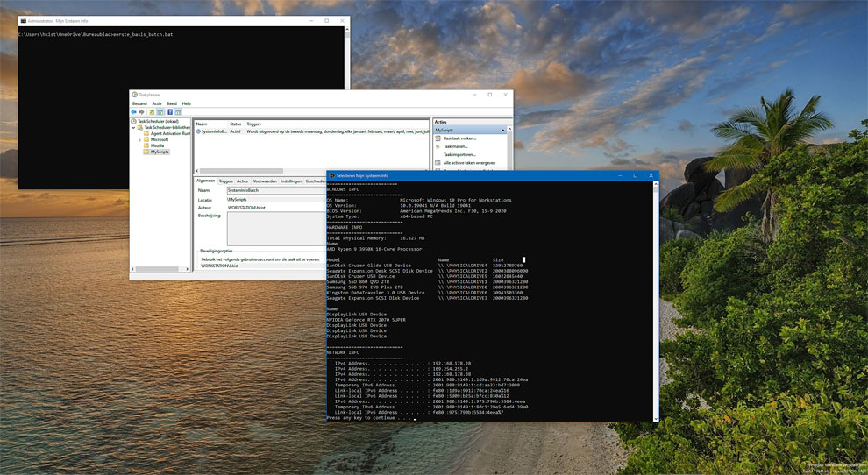Maximize the Taakplanner window
This screenshot has width=868, height=475.
point(490,95)
